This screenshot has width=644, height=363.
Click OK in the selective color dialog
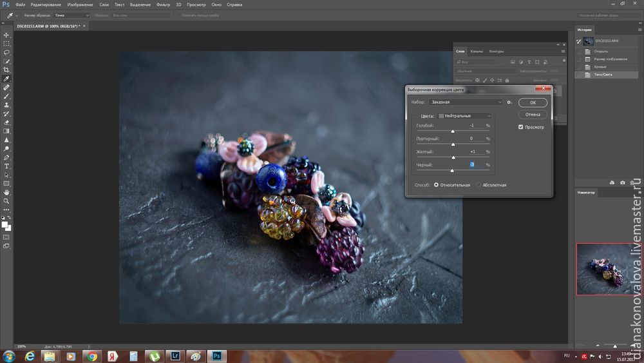(x=533, y=103)
